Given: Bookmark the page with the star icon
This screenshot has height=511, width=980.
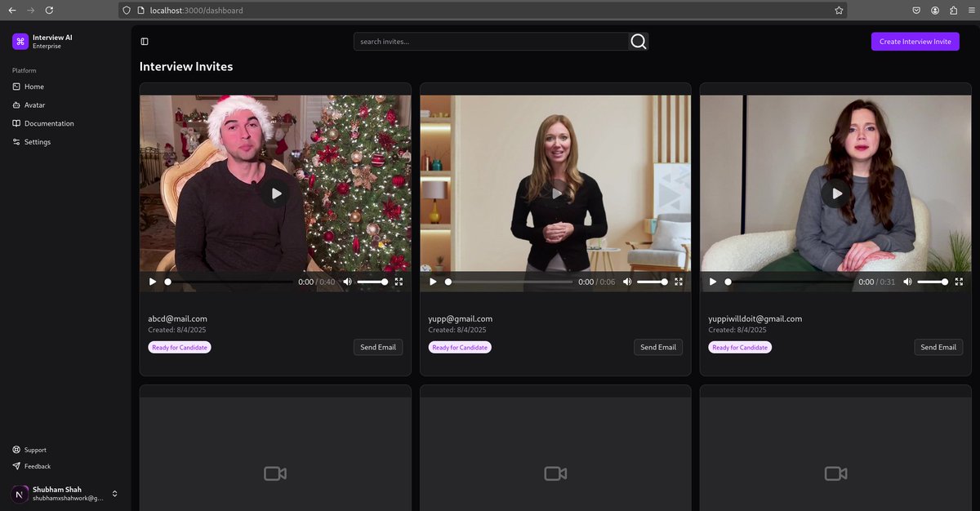Looking at the screenshot, I should pos(839,10).
